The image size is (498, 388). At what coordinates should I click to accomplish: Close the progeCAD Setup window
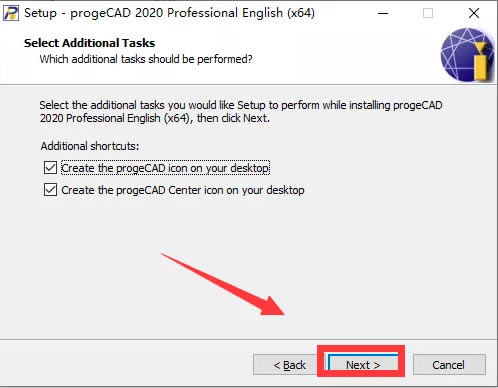474,13
